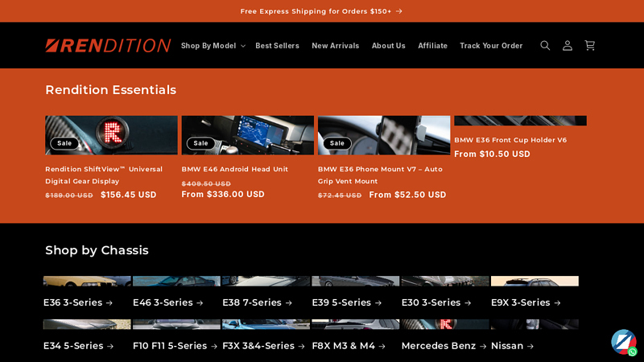
Task: Expand the Shop By Model dropdown
Action: point(213,46)
